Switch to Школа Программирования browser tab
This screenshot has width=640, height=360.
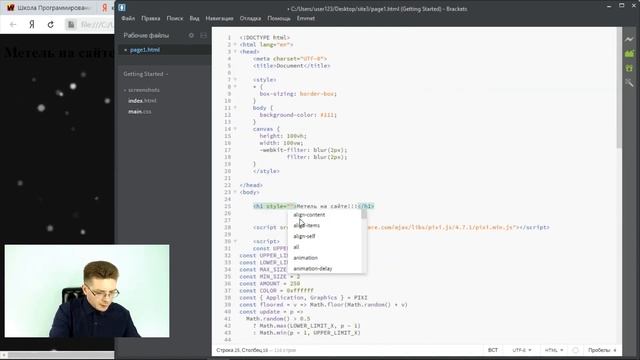pyautogui.click(x=48, y=8)
